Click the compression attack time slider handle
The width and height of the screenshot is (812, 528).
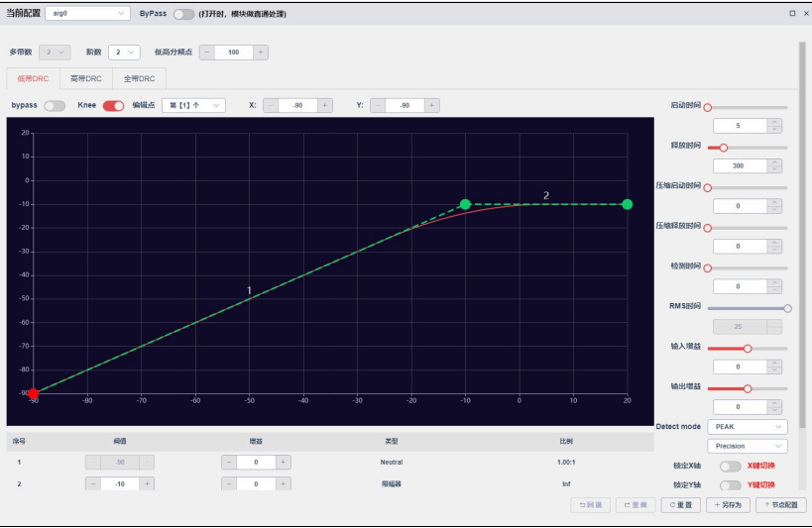coord(708,188)
